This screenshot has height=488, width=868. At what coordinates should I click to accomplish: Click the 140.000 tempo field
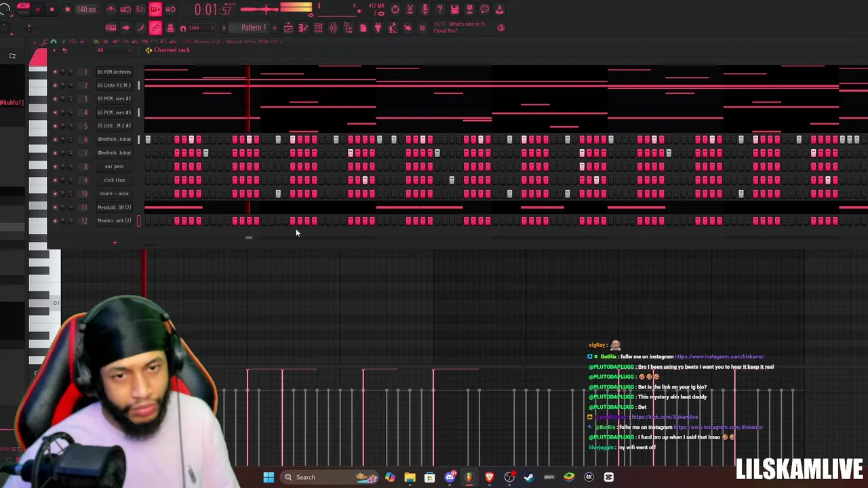86,9
